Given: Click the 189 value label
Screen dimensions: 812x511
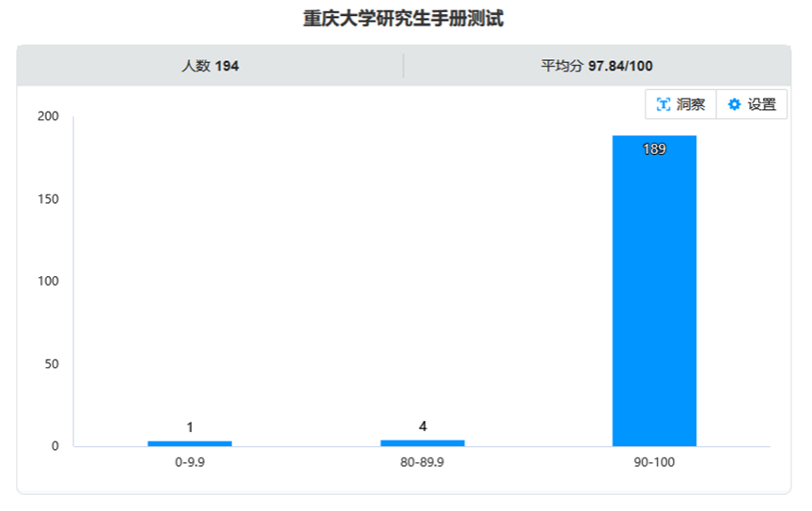Looking at the screenshot, I should tap(654, 149).
